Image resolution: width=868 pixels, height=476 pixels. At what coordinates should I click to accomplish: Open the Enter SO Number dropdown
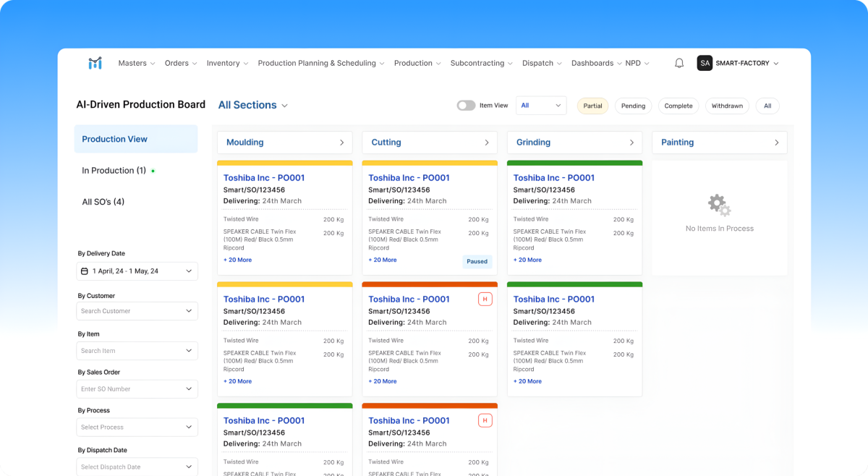coord(137,388)
